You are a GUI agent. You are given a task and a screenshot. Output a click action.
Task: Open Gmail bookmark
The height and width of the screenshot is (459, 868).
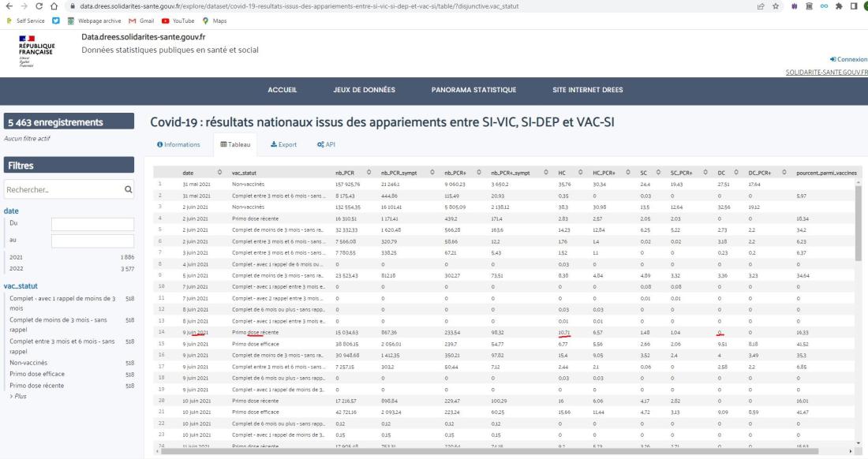pyautogui.click(x=141, y=21)
